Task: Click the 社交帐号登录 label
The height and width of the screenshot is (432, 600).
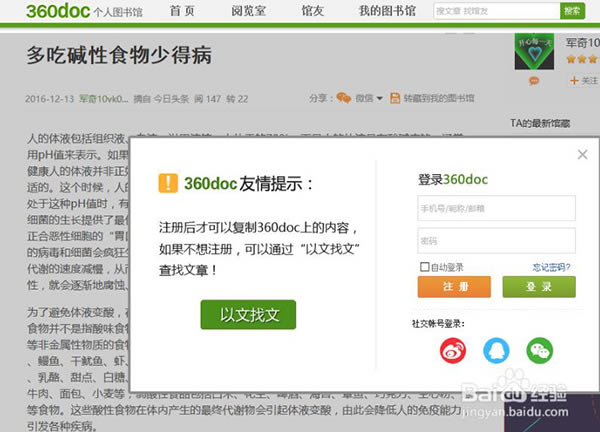Action: 438,324
